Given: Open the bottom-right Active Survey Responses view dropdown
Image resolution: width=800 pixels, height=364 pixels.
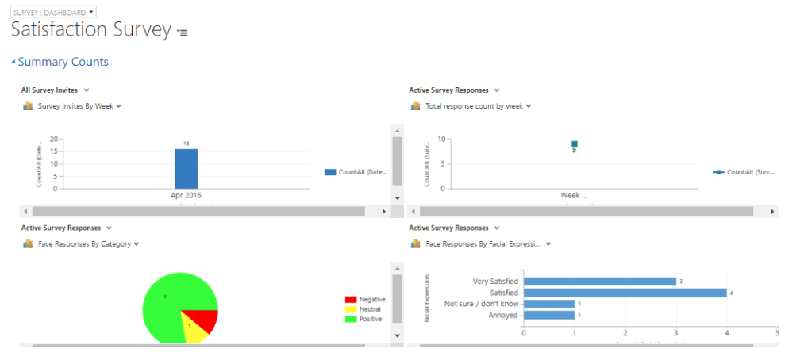Looking at the screenshot, I should (496, 228).
